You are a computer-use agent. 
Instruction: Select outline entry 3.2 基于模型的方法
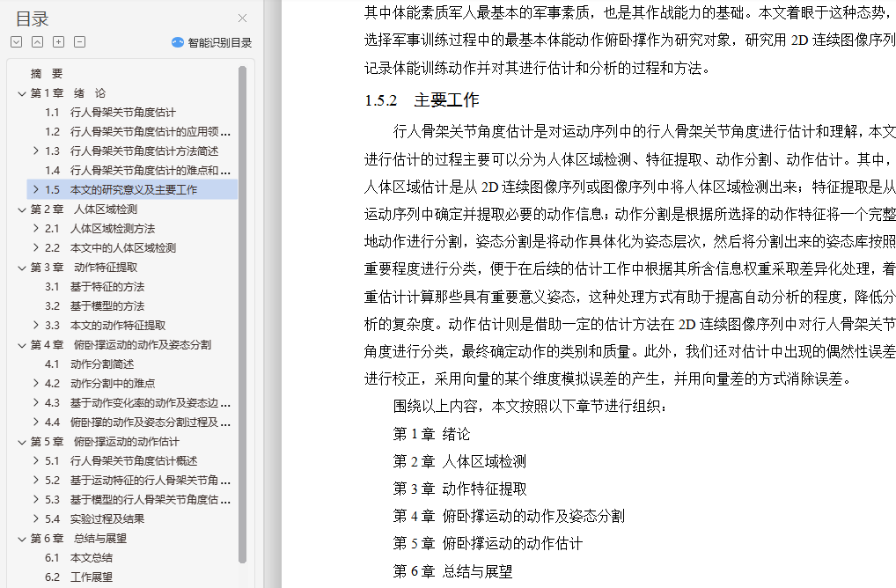(x=95, y=306)
